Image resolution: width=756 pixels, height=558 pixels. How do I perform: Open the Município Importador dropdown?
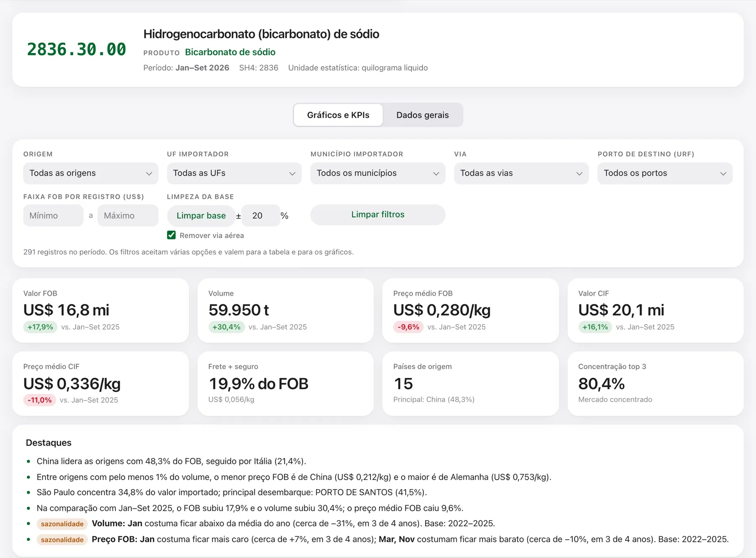coord(378,173)
